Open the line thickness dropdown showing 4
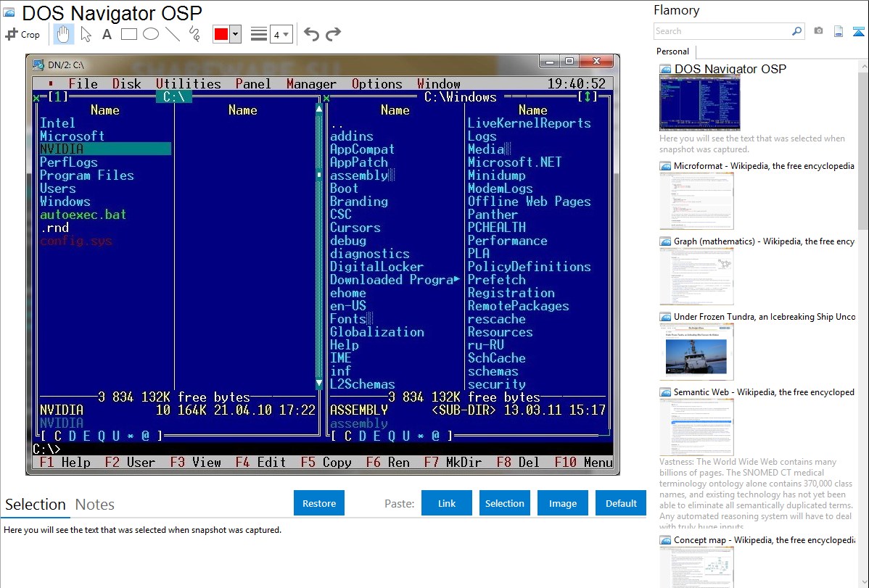The image size is (869, 588). [281, 34]
